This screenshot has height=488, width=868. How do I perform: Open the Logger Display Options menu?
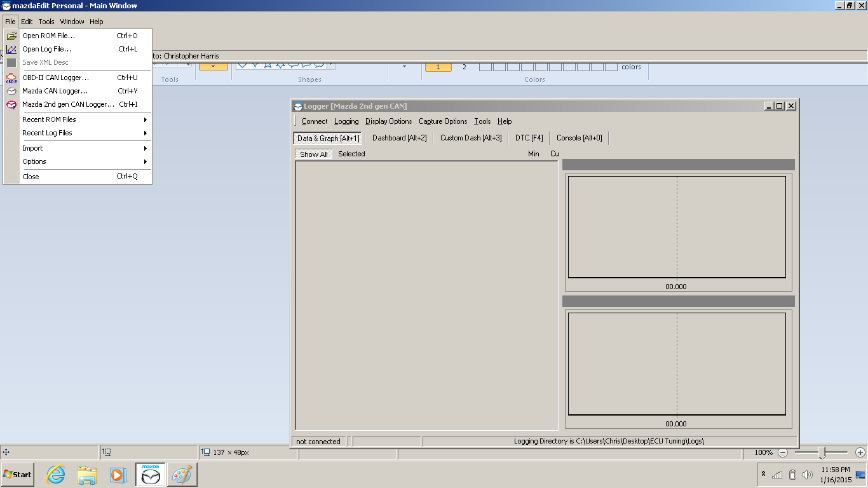[x=389, y=121]
